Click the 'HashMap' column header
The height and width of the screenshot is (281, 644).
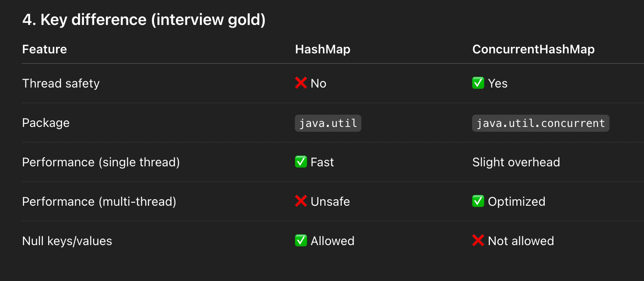tap(323, 49)
